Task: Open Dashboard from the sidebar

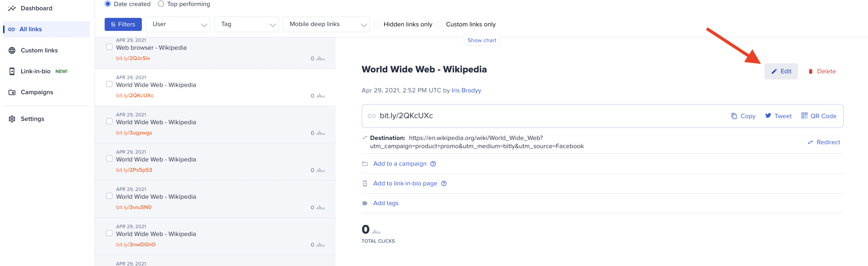Action: [x=36, y=8]
